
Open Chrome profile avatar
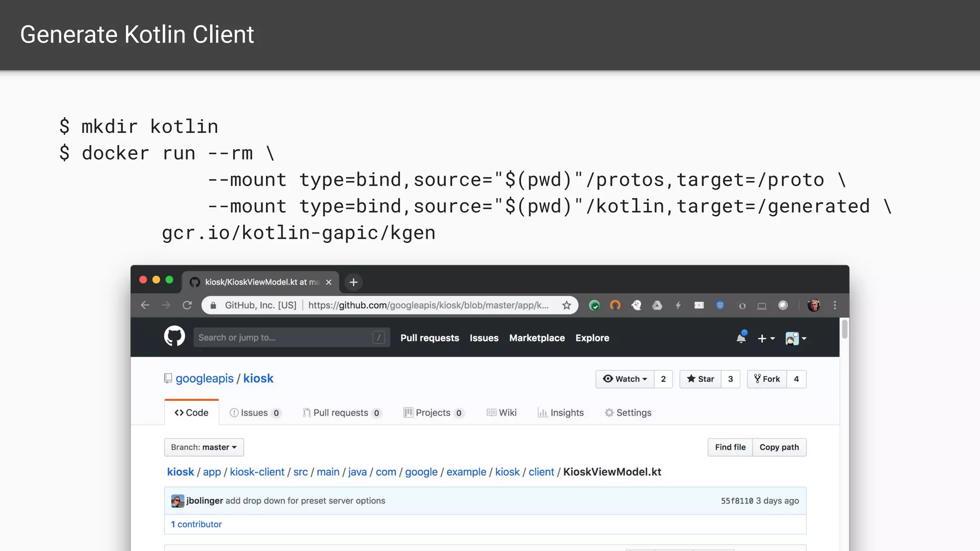coord(813,305)
